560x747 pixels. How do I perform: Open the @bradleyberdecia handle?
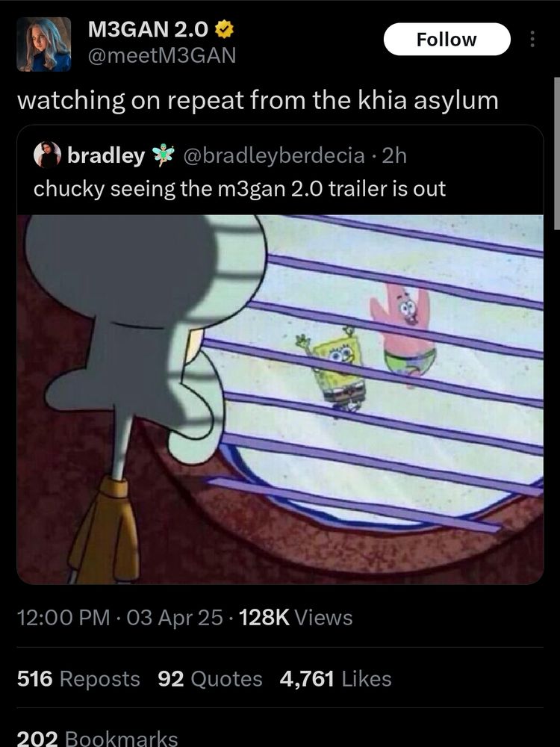coord(274,155)
